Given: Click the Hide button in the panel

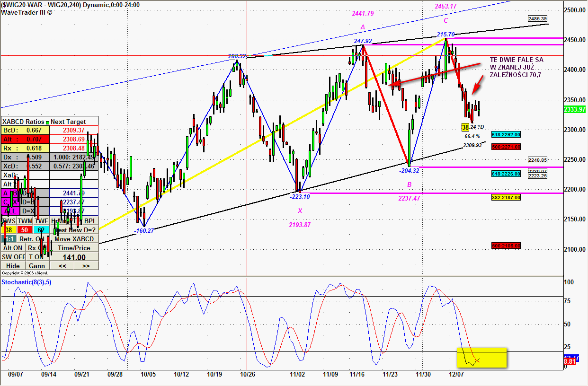Looking at the screenshot, I should [13, 266].
